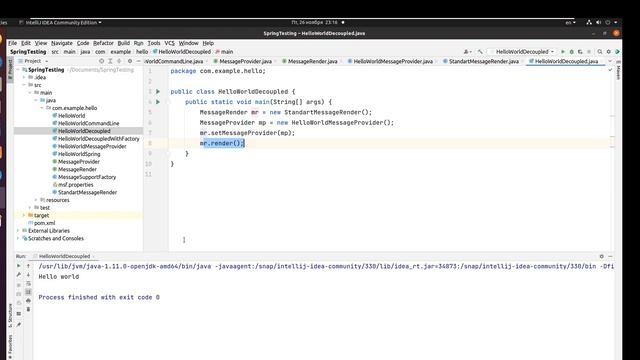
Task: Click example breadcrumb in navigation bar
Action: pos(121,52)
